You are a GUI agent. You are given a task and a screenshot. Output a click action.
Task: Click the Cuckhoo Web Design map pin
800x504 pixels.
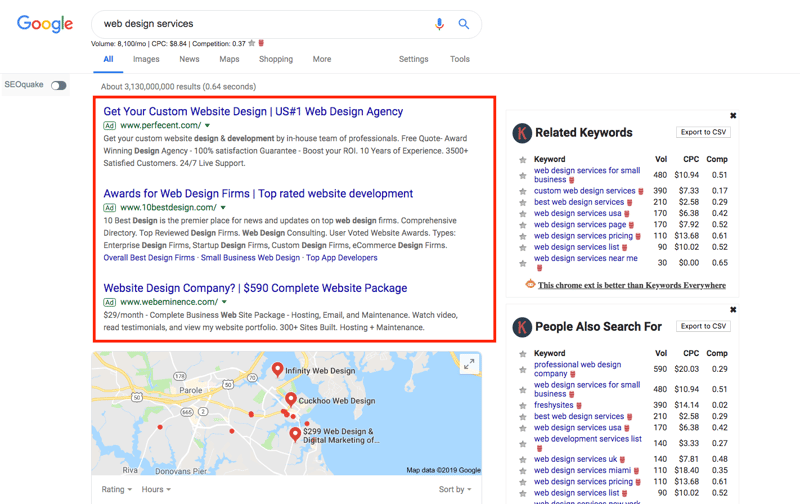(291, 399)
